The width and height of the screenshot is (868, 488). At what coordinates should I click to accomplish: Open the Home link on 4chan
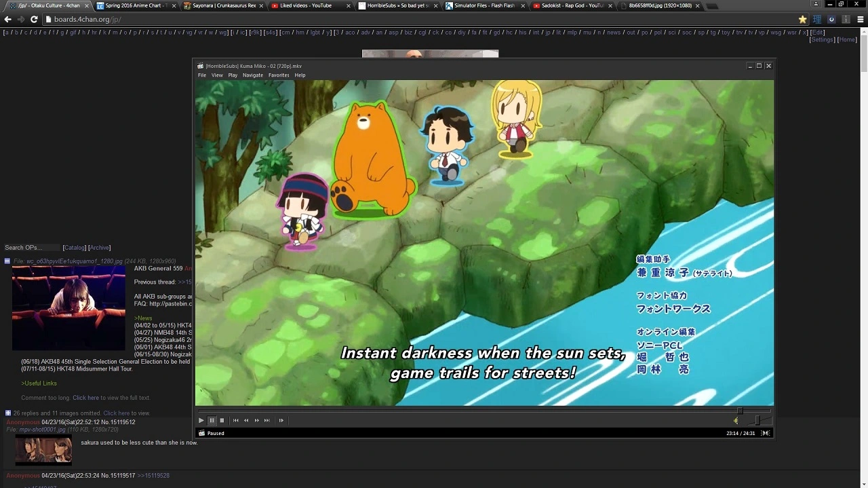pos(848,40)
